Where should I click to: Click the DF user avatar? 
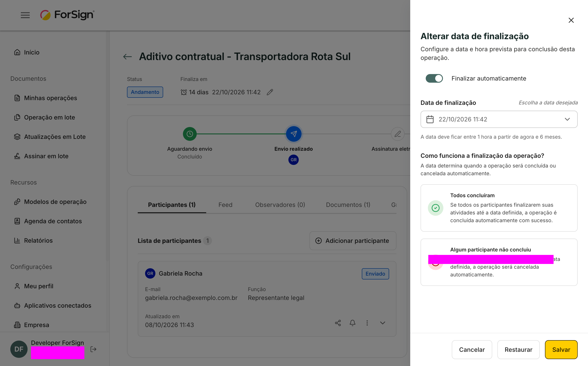(19, 349)
